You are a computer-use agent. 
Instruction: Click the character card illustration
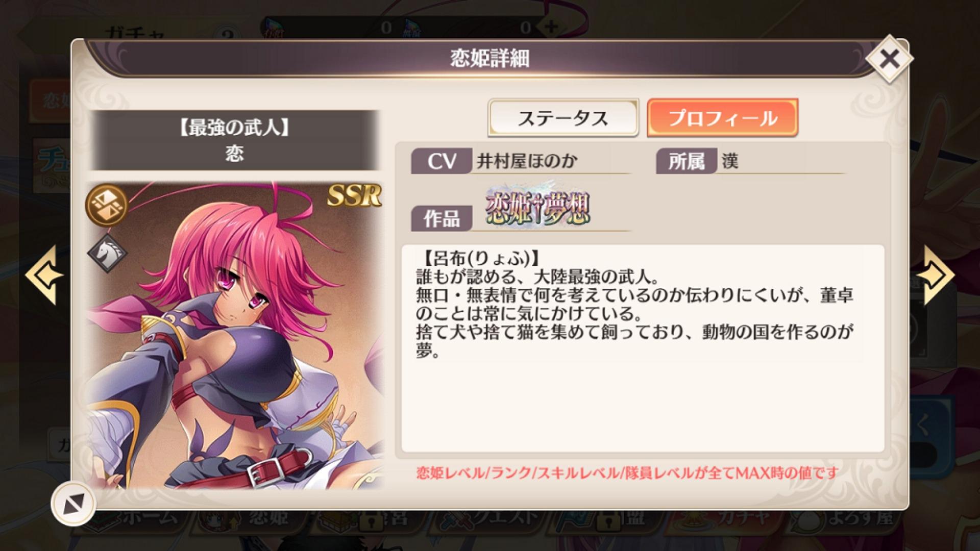coord(235,335)
